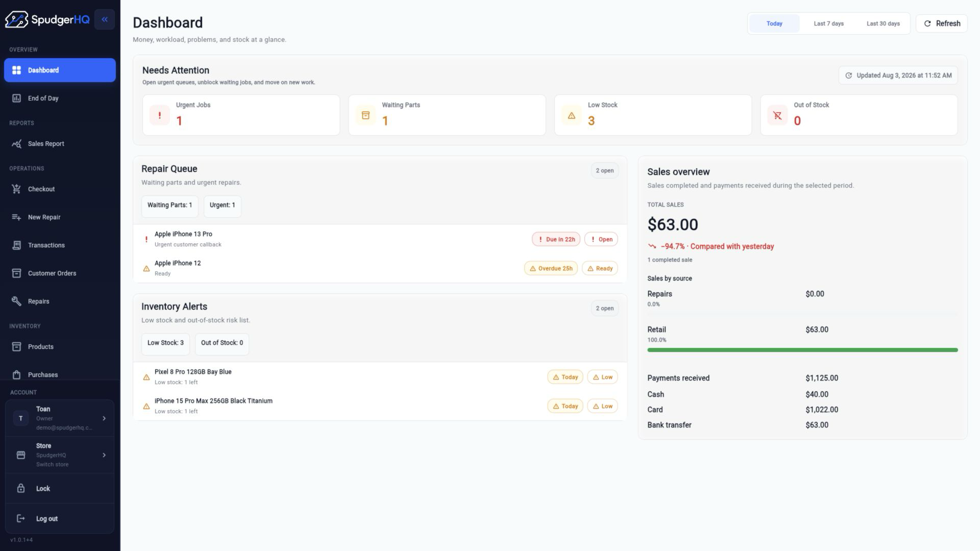Click Repair Queue 2 open counter
This screenshot has height=551, width=980.
(605, 170)
